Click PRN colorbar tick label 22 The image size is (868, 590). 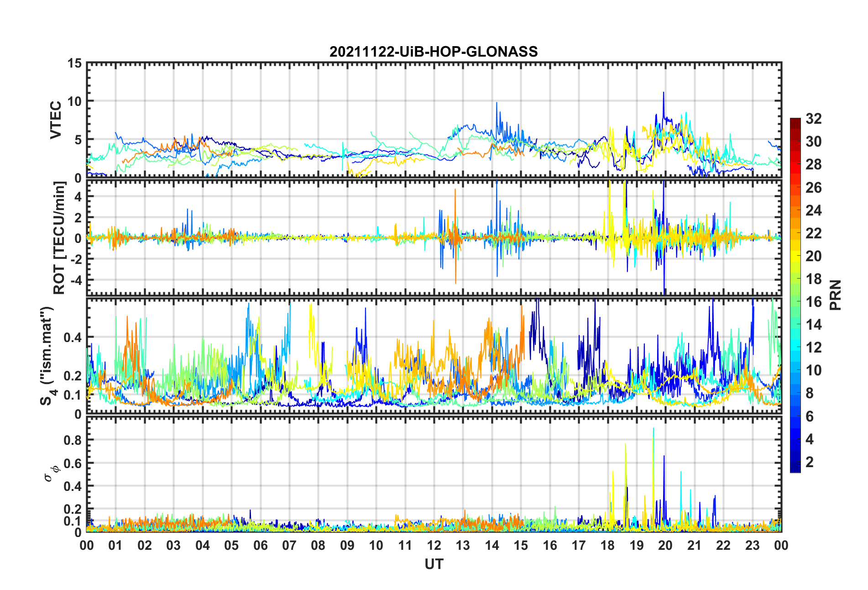click(814, 233)
